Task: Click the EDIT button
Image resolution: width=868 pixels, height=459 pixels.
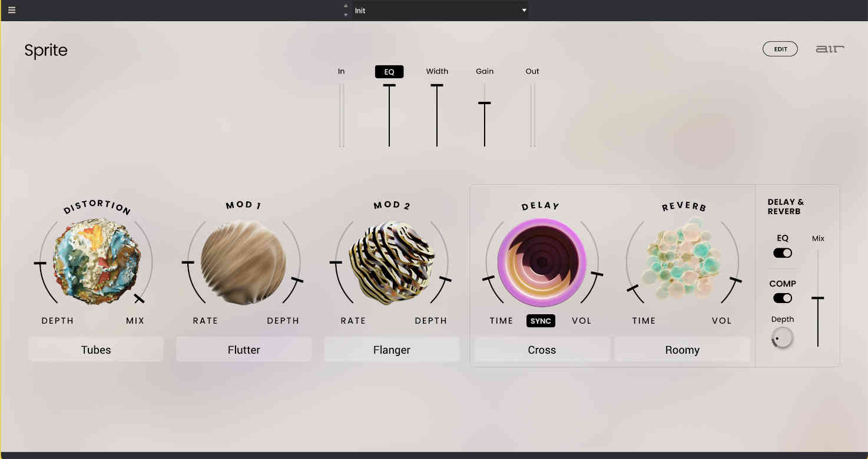Action: click(780, 49)
